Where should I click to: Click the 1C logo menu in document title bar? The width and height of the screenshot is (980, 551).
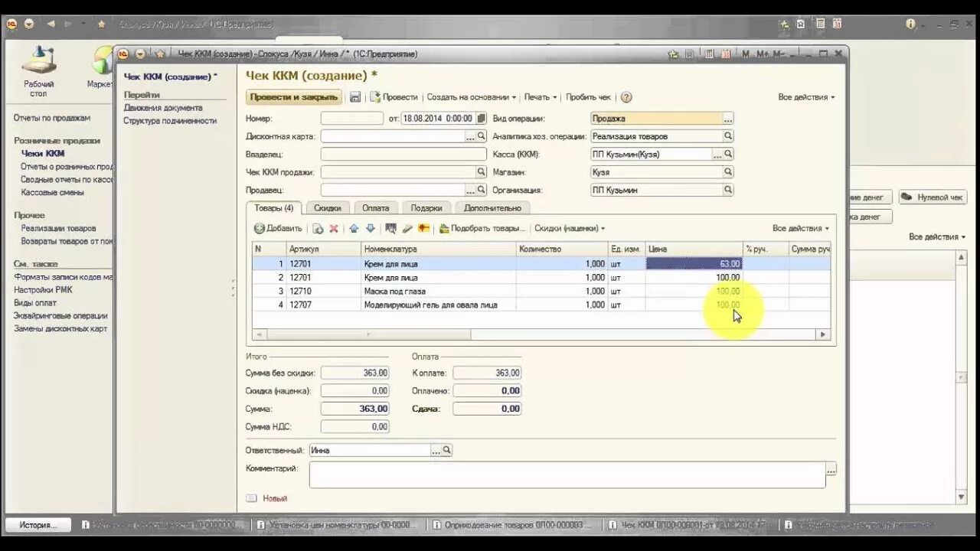(122, 54)
